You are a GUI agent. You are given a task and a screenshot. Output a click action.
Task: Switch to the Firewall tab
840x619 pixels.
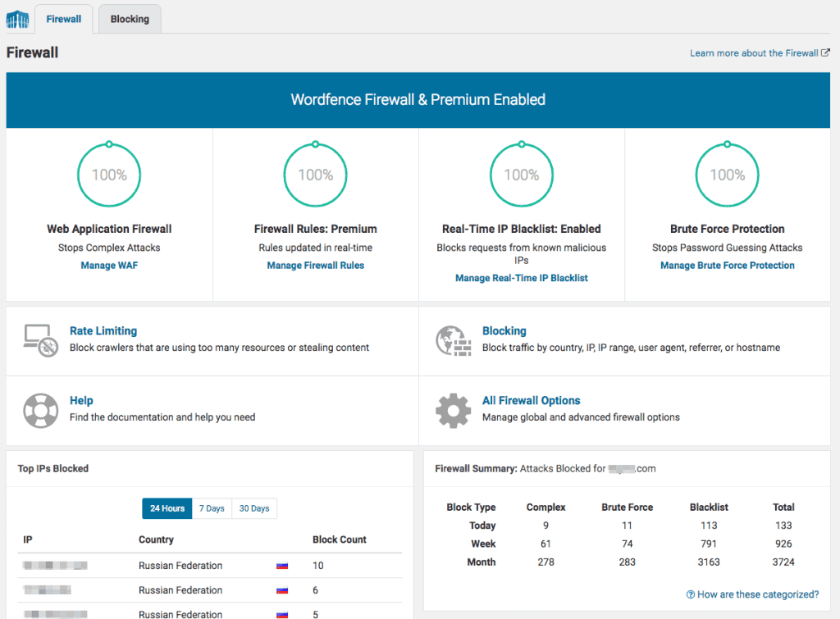coord(64,20)
